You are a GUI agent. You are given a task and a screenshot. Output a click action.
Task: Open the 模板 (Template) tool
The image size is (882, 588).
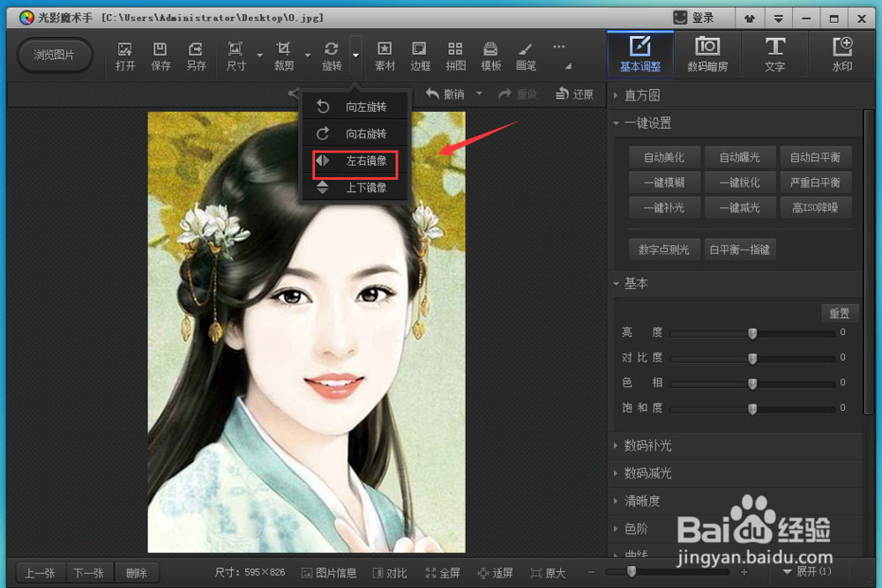(x=490, y=56)
